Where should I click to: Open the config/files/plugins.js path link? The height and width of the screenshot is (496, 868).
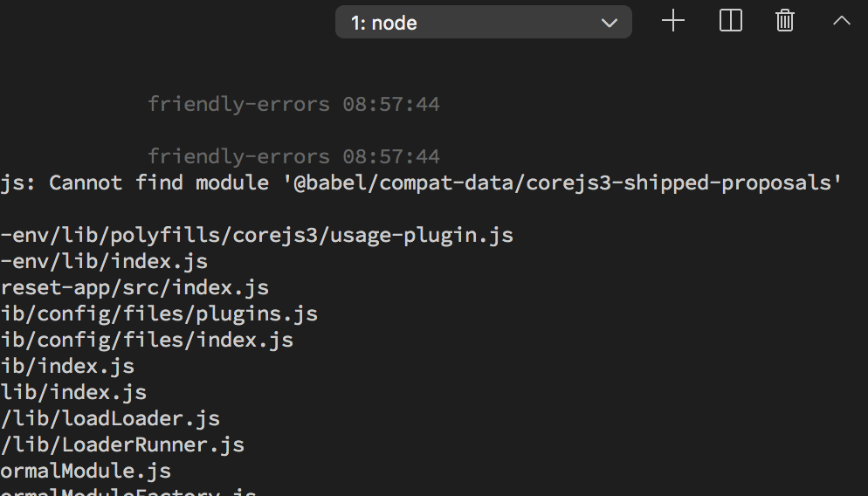tap(159, 313)
